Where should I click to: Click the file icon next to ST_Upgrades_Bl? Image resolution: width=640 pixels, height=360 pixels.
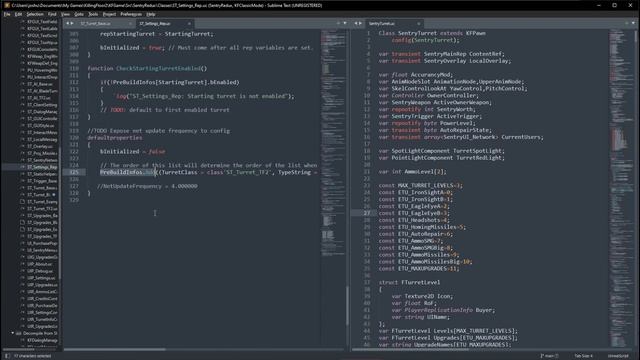[23, 222]
